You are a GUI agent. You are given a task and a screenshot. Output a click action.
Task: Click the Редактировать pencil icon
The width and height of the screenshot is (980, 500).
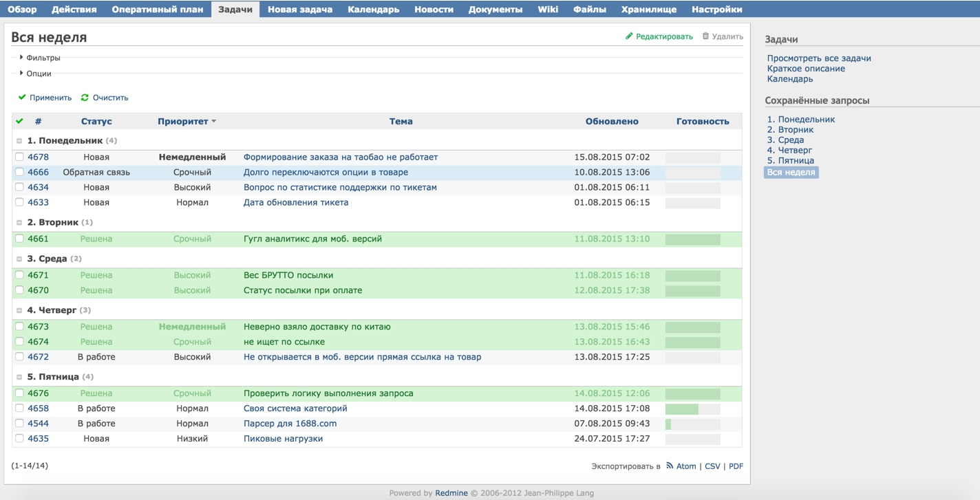coord(629,36)
